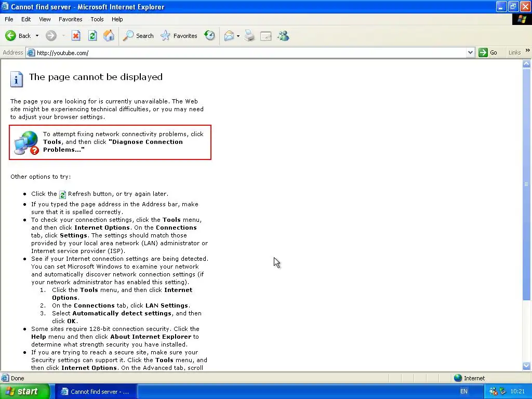The height and width of the screenshot is (399, 532).
Task: Click the Done status bar page icon
Action: (5, 378)
